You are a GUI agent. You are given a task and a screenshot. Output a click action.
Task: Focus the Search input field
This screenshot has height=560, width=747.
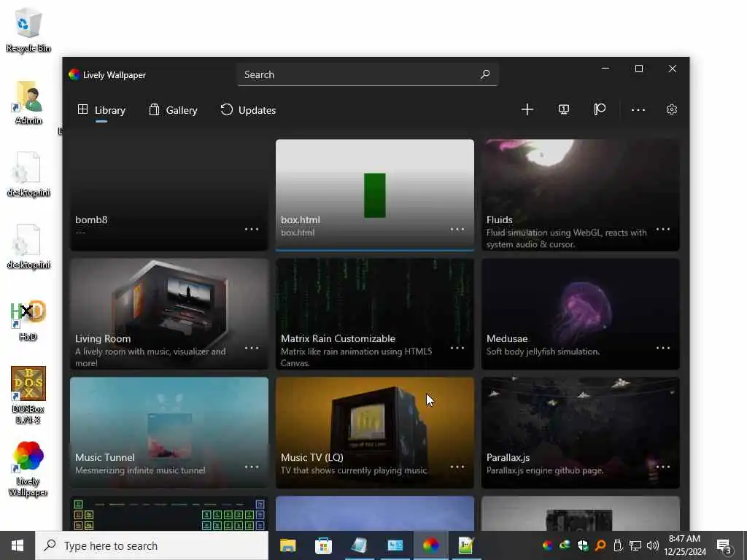pyautogui.click(x=368, y=74)
